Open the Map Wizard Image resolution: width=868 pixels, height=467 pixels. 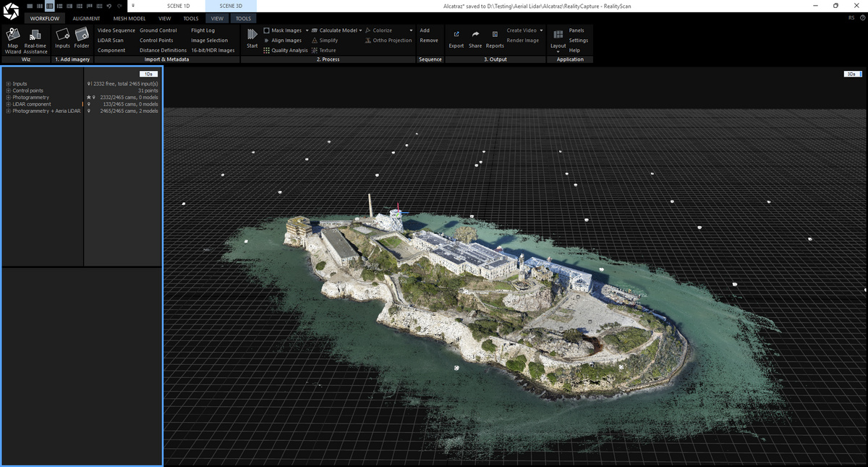(13, 41)
